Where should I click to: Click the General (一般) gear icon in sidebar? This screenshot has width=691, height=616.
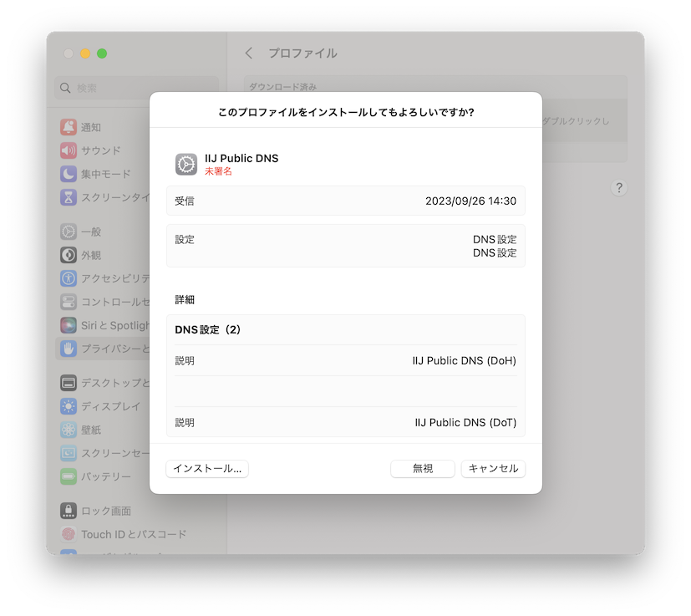tap(69, 232)
